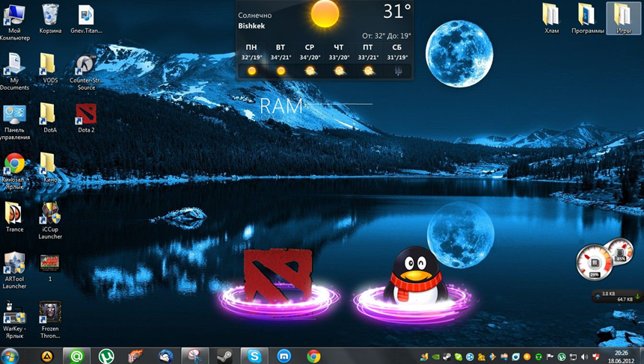The width and height of the screenshot is (644, 364).
Task: Launch the Counter-Strike Source shortcut
Action: (86, 73)
